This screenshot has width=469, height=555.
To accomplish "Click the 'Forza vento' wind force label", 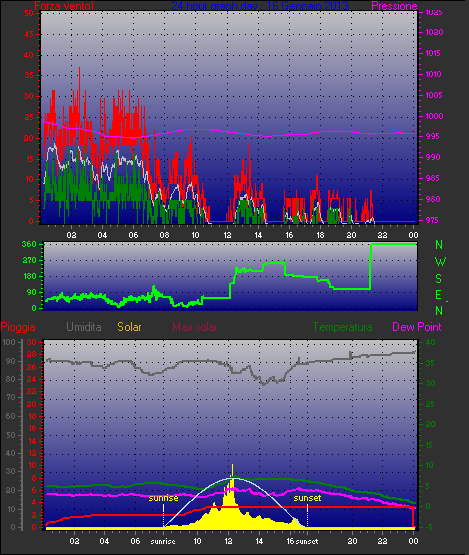I will point(64,6).
